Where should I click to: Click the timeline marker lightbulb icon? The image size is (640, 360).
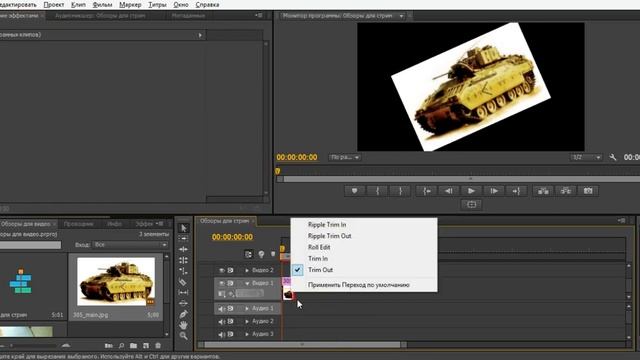(261, 254)
